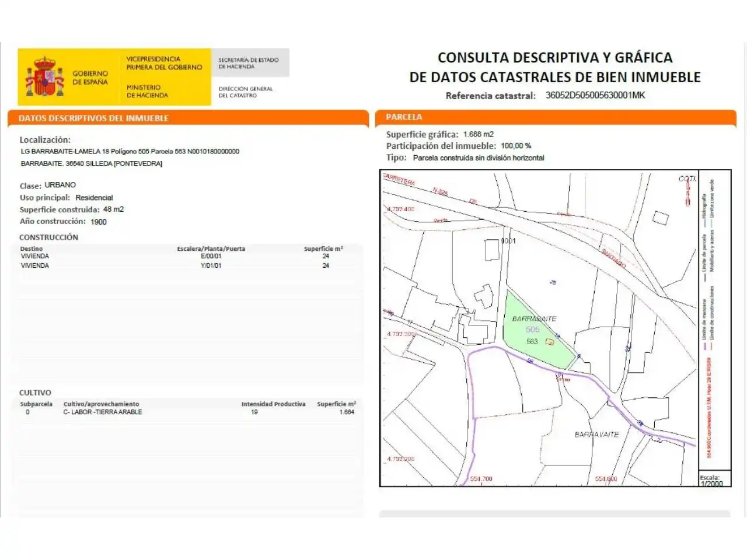The height and width of the screenshot is (560, 747).
Task: Click the 'CARRETERA' road label on map
Action: click(399, 178)
